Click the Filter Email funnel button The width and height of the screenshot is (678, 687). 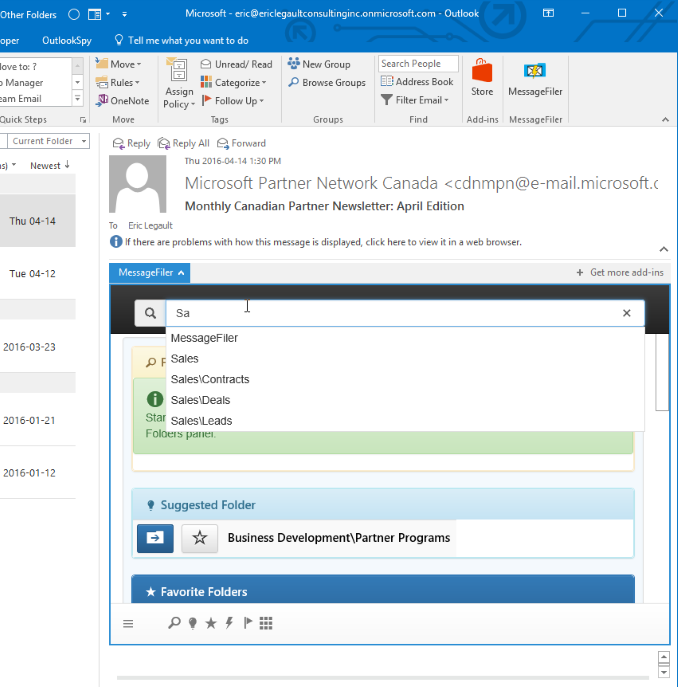tap(415, 100)
